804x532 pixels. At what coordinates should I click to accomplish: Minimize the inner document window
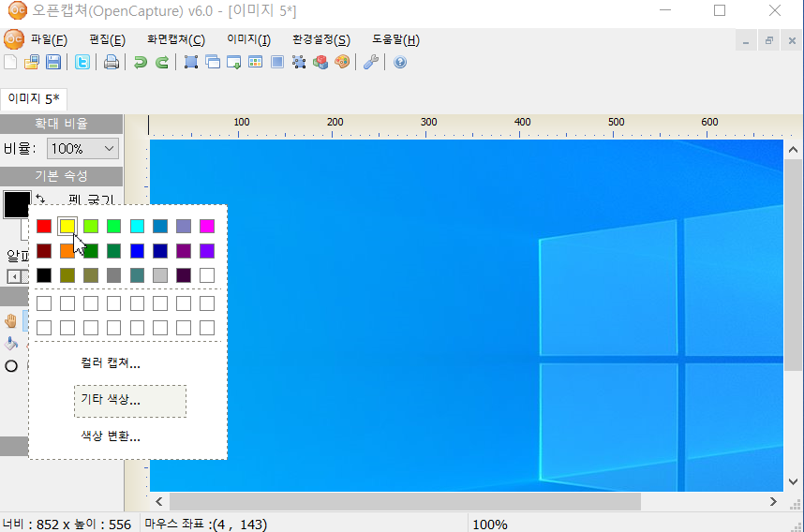click(746, 40)
